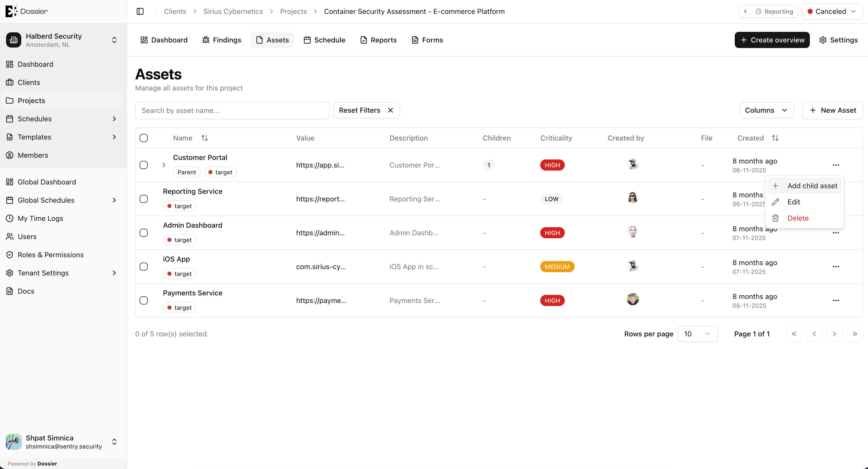Screen dimensions: 868x469
Task: Change rows per page dropdown
Action: tap(697, 334)
